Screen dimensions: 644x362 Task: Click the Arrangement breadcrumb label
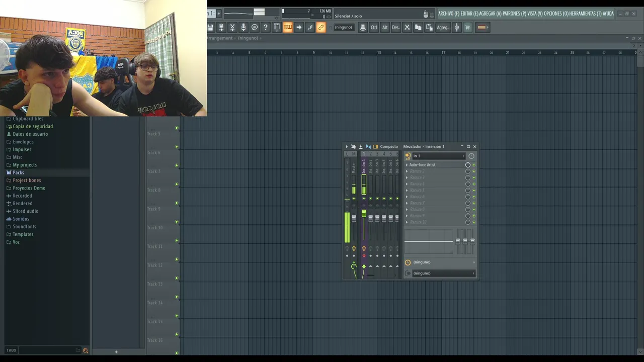219,38
